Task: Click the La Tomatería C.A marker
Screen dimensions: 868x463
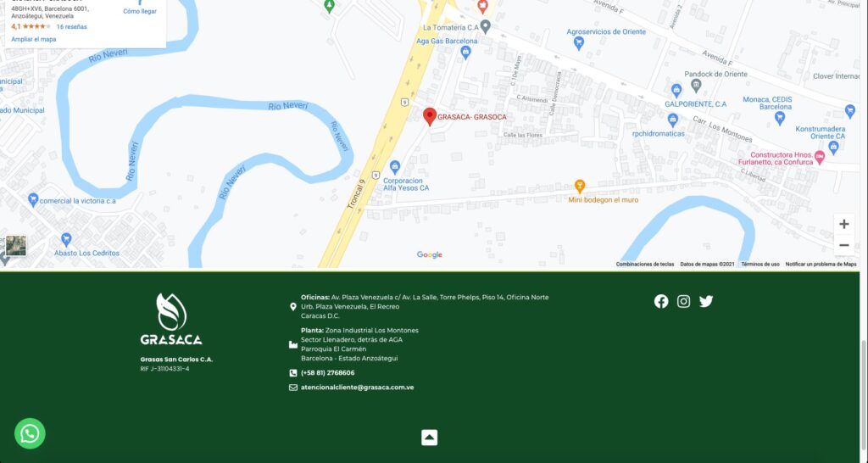Action: tap(486, 26)
